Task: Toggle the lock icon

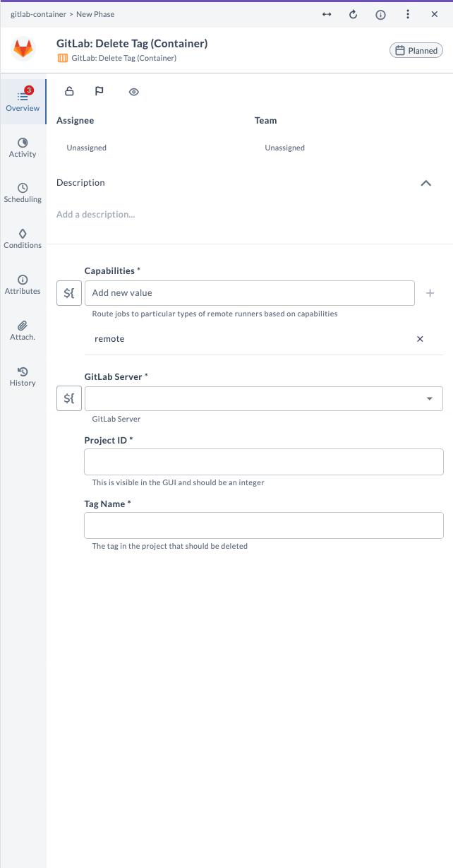Action: [69, 91]
